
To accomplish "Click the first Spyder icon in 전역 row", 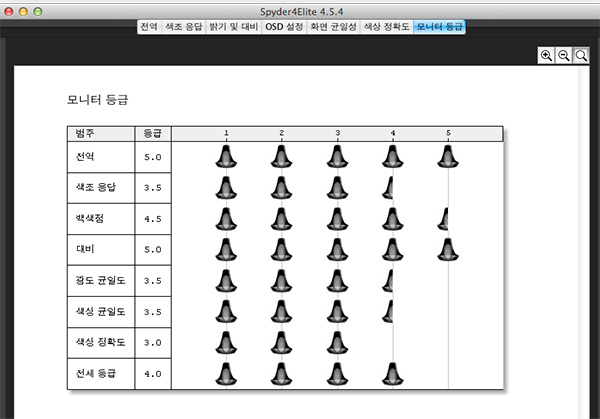I will point(227,156).
